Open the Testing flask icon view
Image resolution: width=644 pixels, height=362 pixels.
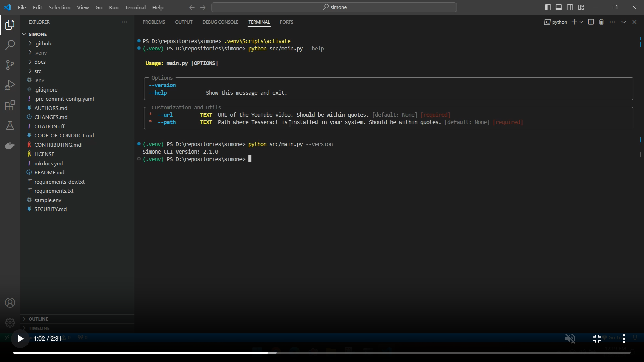[x=10, y=126]
